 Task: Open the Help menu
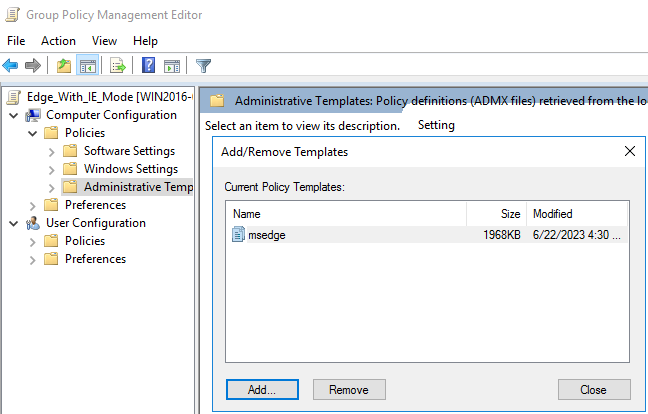click(145, 41)
